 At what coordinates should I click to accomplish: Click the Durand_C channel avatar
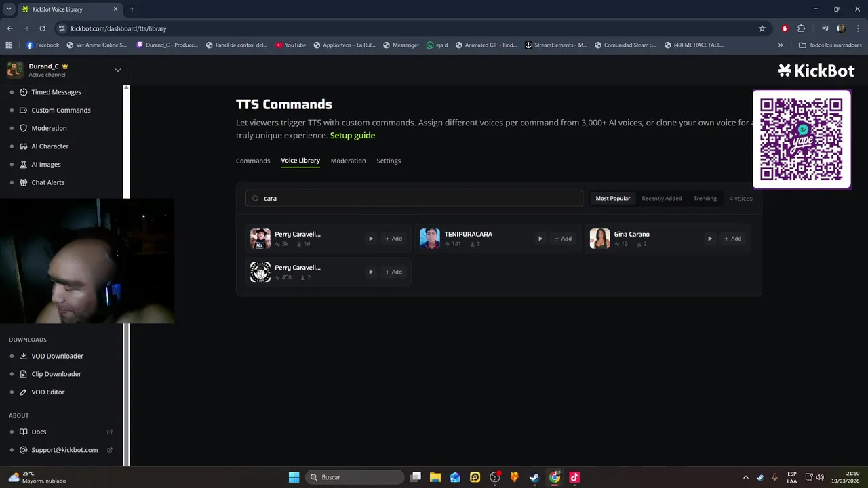click(x=15, y=70)
